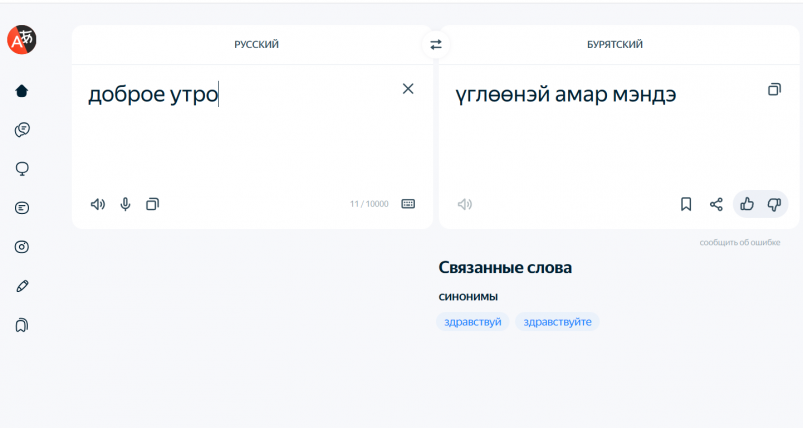Click the Yandex Translate logo
The height and width of the screenshot is (428, 803).
click(22, 40)
